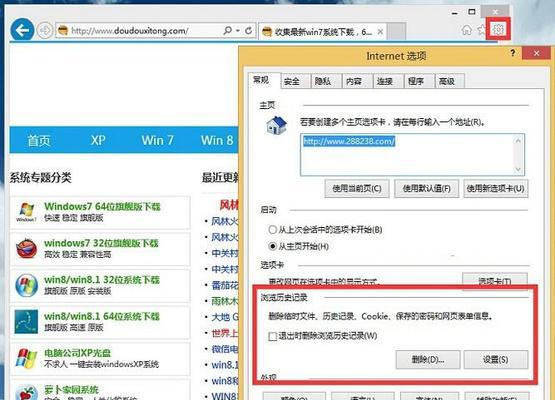Open a new blank browser tab

click(396, 32)
